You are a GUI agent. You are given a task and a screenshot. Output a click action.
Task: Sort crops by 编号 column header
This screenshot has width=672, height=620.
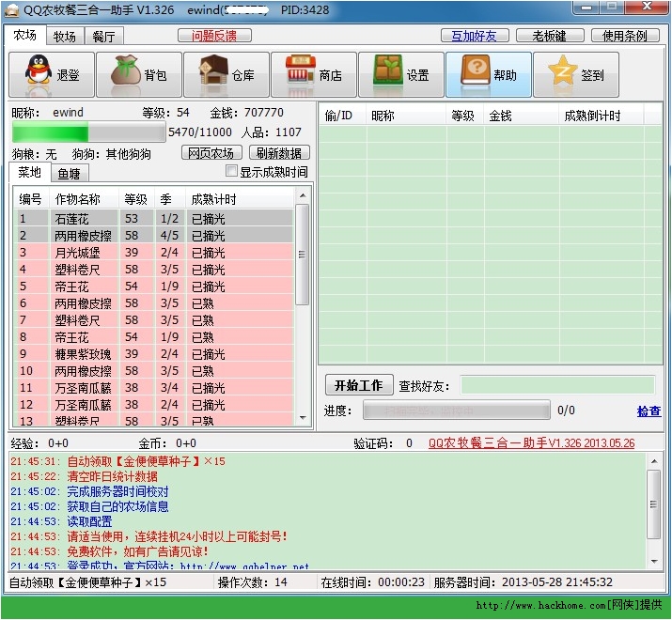tap(31, 199)
